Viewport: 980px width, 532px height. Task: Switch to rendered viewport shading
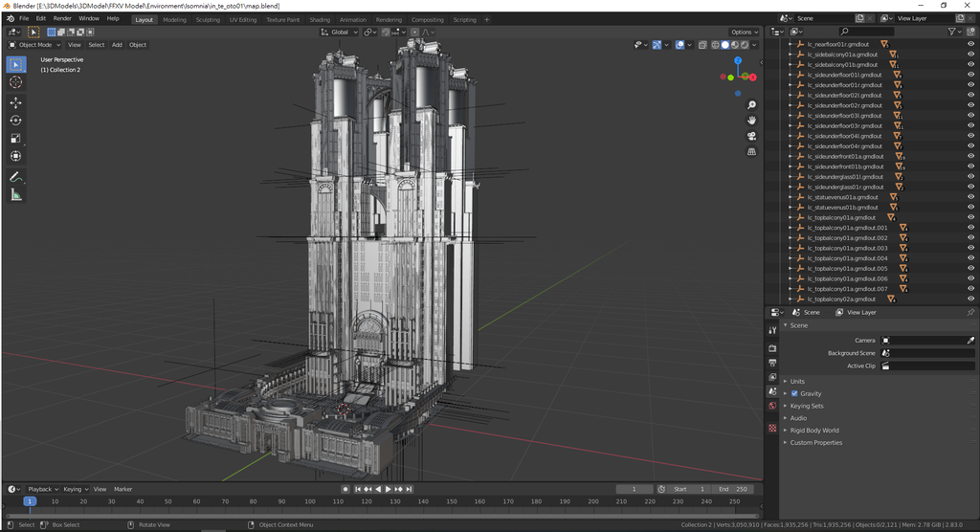[x=745, y=45]
